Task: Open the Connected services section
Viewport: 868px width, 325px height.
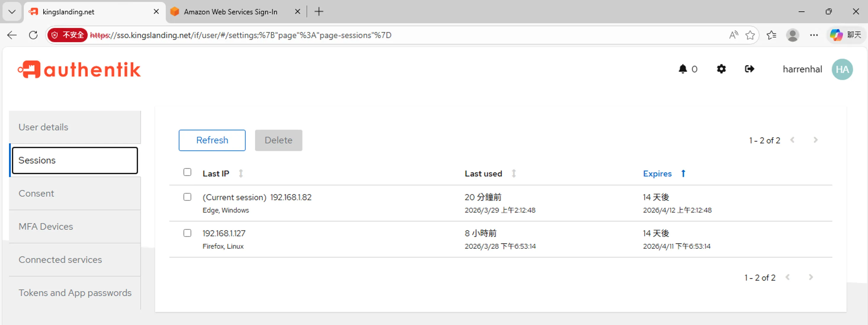Action: pos(75,260)
